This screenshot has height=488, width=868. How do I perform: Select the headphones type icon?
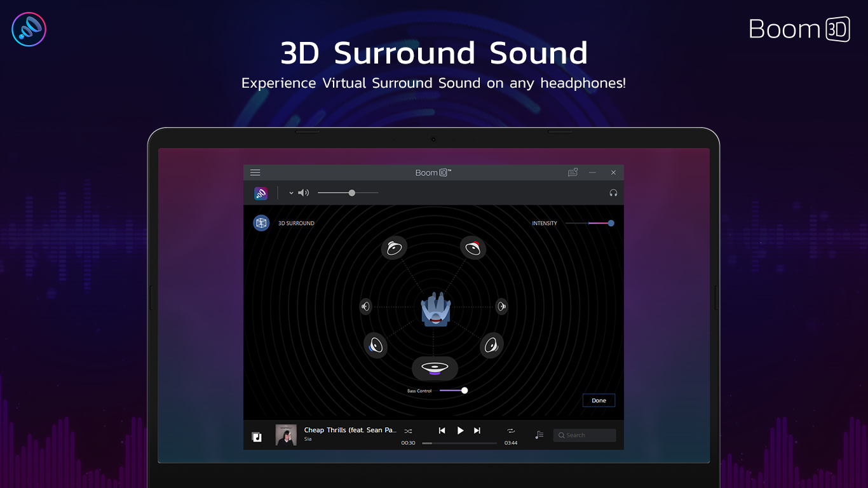(x=613, y=193)
